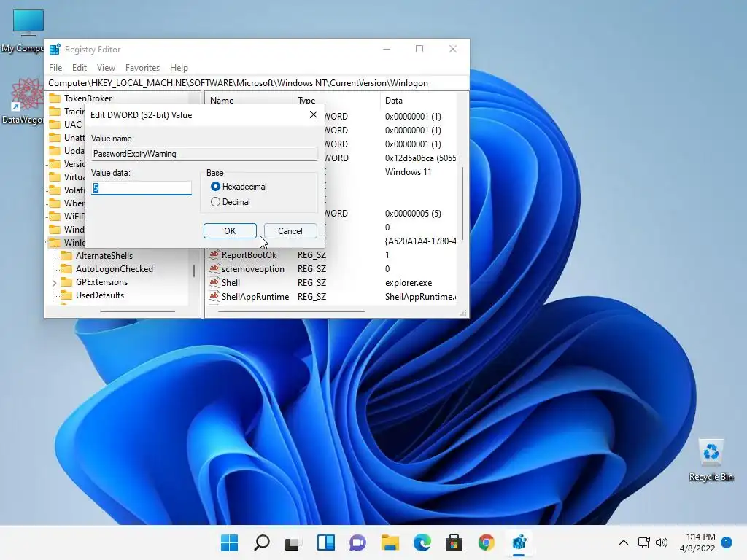Cancel the Edit DWORD dialog

pos(290,231)
